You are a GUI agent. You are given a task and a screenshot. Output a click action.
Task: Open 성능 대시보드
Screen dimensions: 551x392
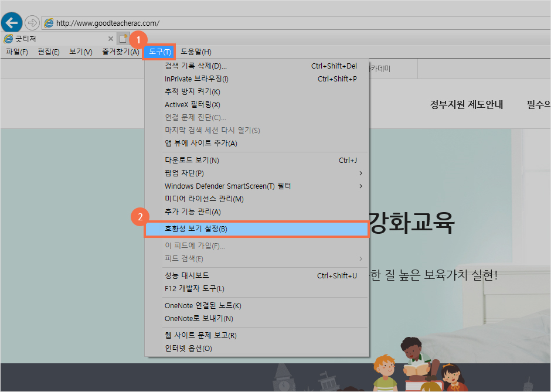click(257, 276)
